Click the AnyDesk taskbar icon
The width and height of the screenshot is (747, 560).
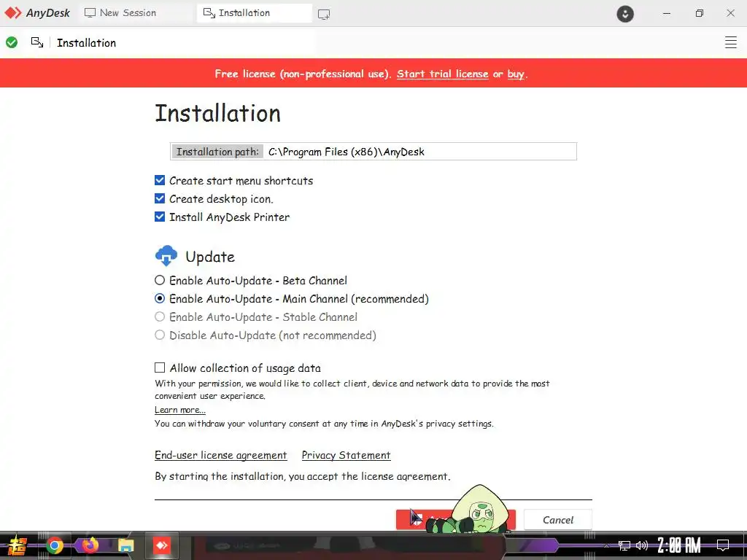point(161,545)
